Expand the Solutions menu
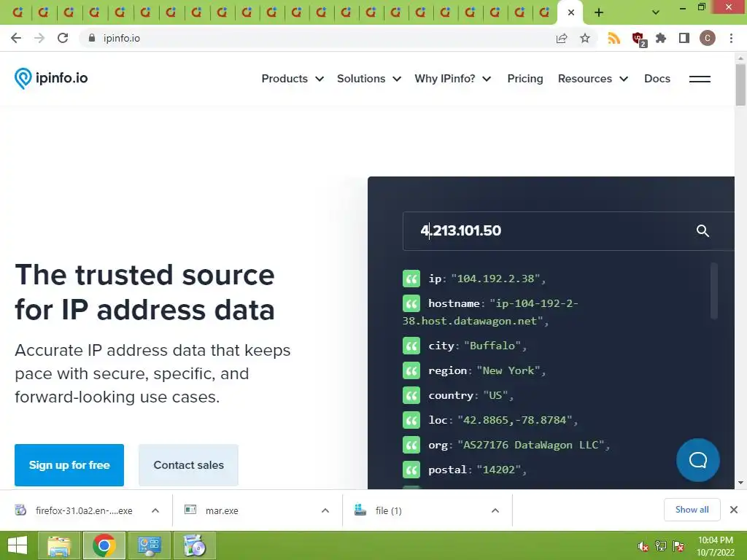The height and width of the screenshot is (560, 747). coord(368,79)
